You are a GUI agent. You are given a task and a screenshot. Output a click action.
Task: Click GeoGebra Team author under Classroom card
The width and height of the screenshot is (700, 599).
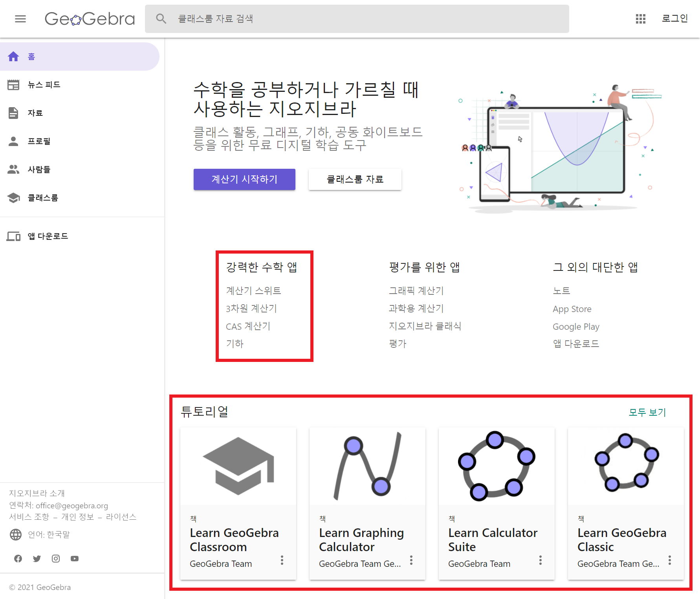[221, 564]
